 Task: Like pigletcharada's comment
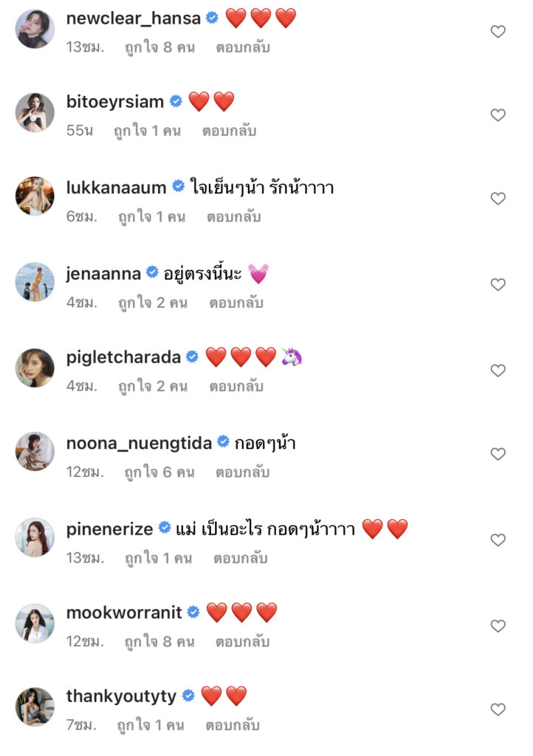pyautogui.click(x=498, y=371)
